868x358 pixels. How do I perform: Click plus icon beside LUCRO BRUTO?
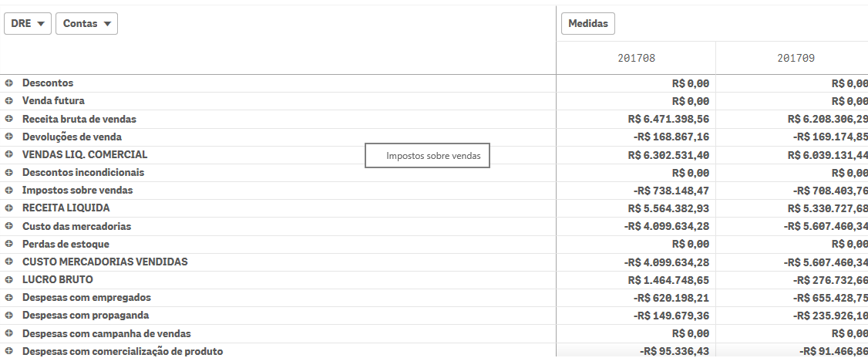[9, 279]
